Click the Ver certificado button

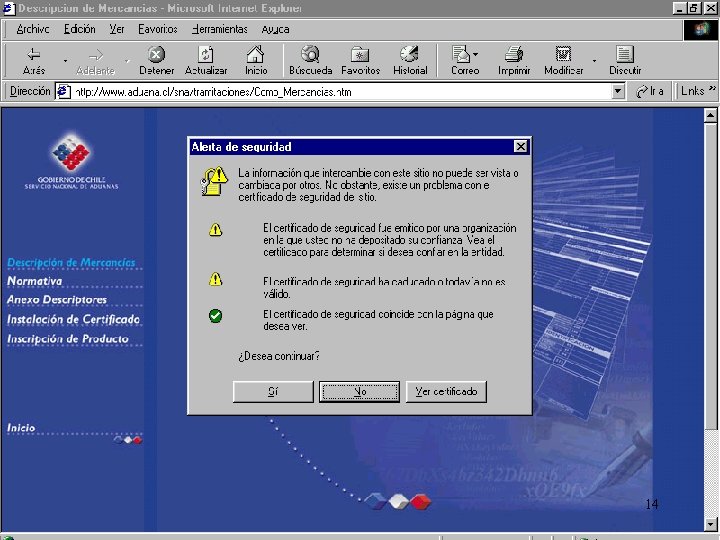(446, 392)
